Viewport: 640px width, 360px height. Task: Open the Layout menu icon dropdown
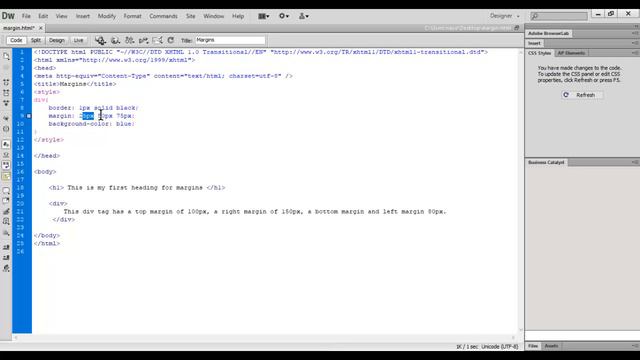point(264,16)
